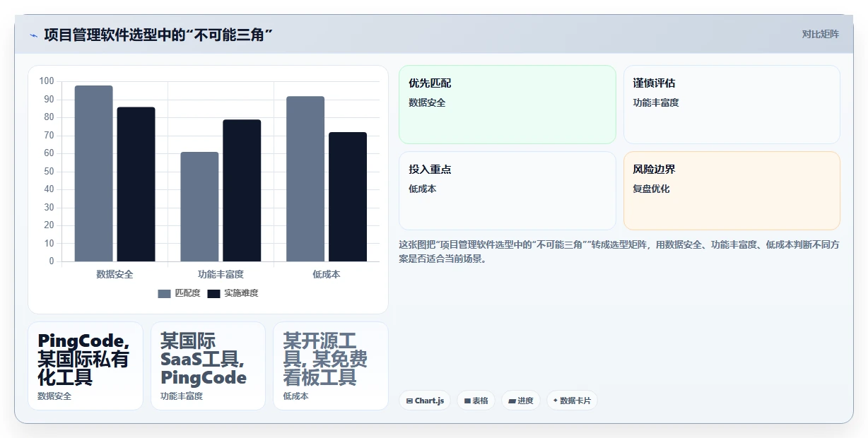Select the 某国际SaaS工具, PingCode card
Image resolution: width=868 pixels, height=438 pixels.
[x=208, y=366]
